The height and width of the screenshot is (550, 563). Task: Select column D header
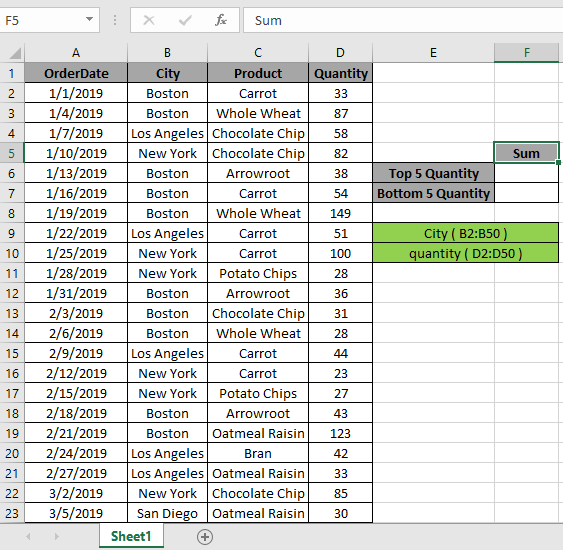click(340, 53)
